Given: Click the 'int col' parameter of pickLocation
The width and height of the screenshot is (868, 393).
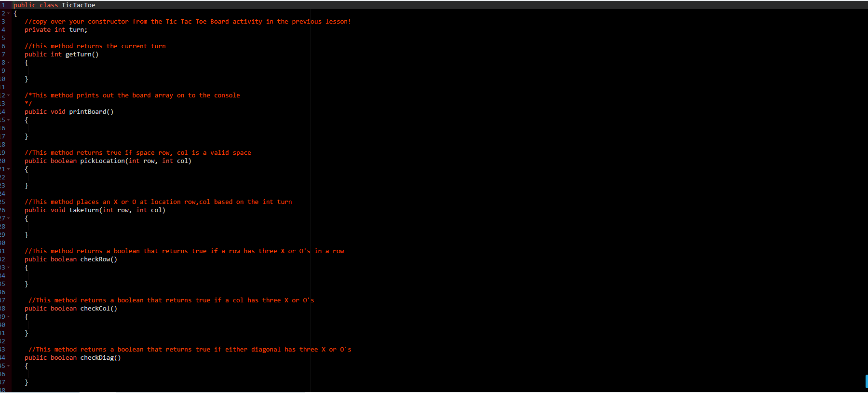Looking at the screenshot, I should click(x=175, y=161).
